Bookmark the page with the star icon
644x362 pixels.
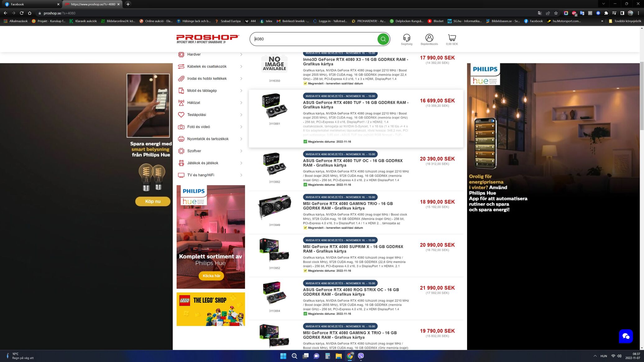click(x=556, y=13)
